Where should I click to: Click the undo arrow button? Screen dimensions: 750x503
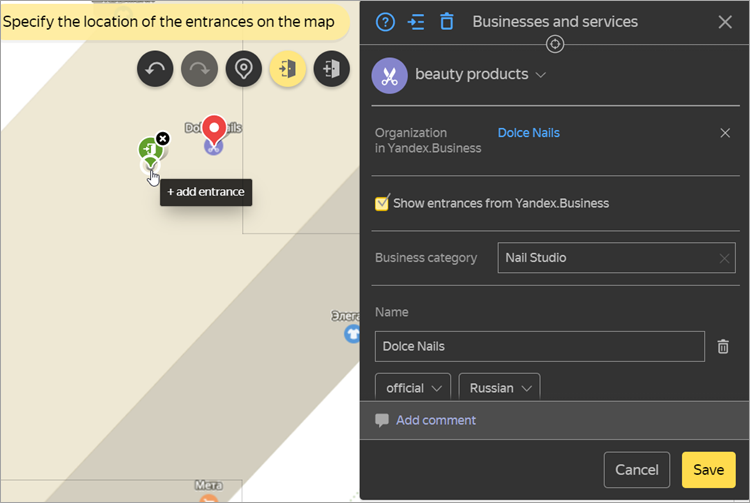155,69
